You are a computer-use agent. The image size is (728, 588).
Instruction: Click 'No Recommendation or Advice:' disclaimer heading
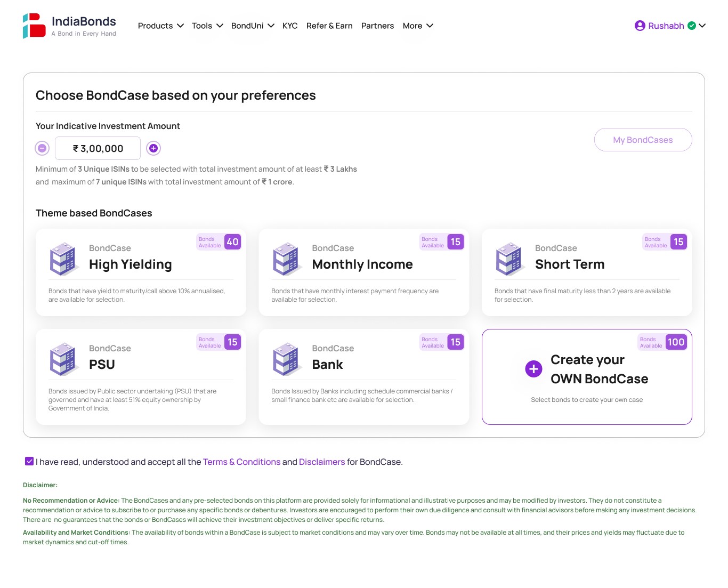71,501
